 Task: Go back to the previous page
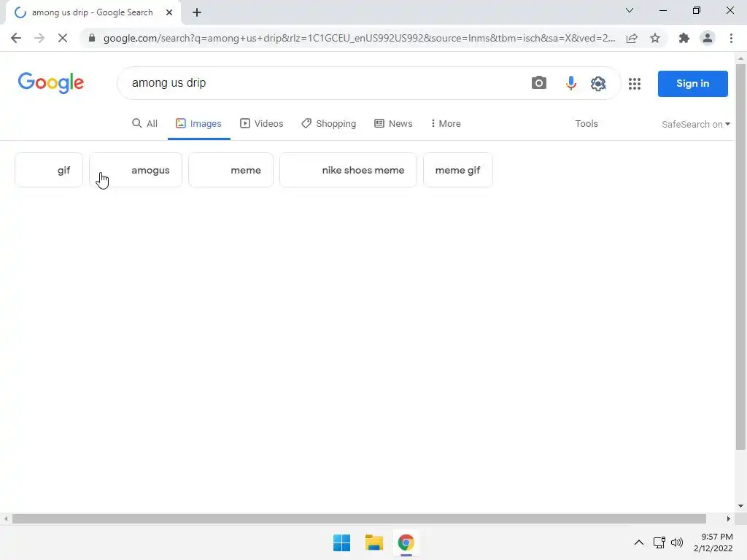(16, 38)
